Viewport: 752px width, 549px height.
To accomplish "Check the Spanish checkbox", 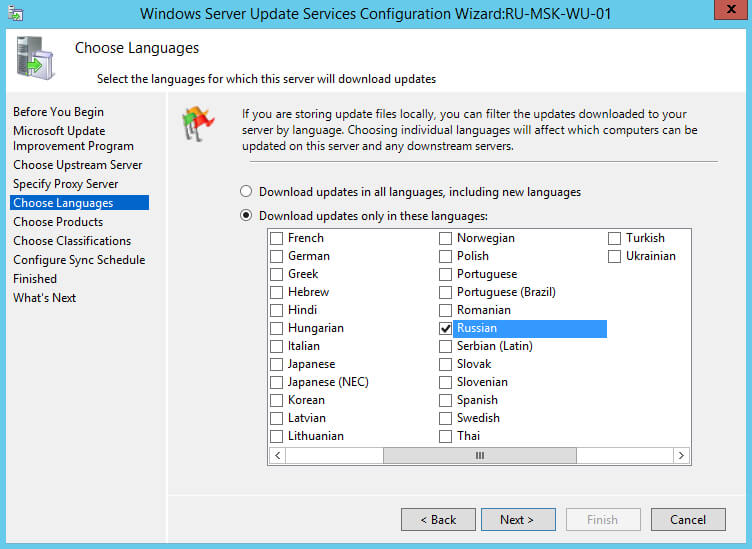I will pyautogui.click(x=446, y=400).
